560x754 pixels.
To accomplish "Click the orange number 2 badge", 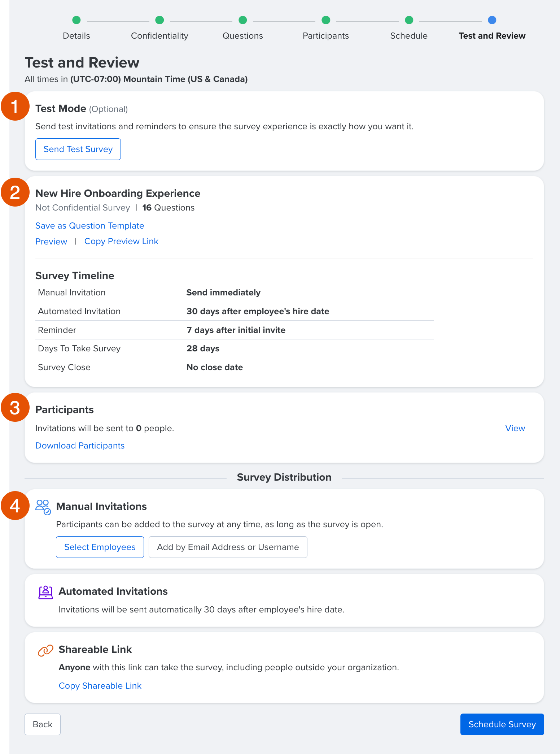I will [15, 192].
